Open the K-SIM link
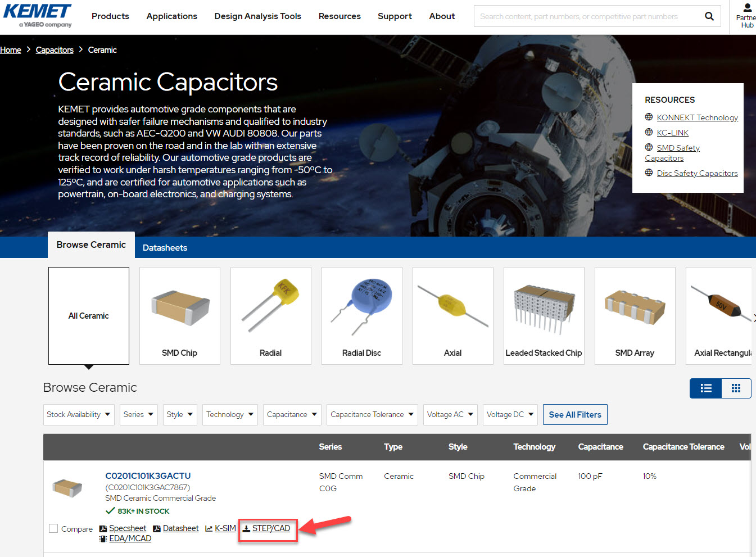 tap(225, 528)
